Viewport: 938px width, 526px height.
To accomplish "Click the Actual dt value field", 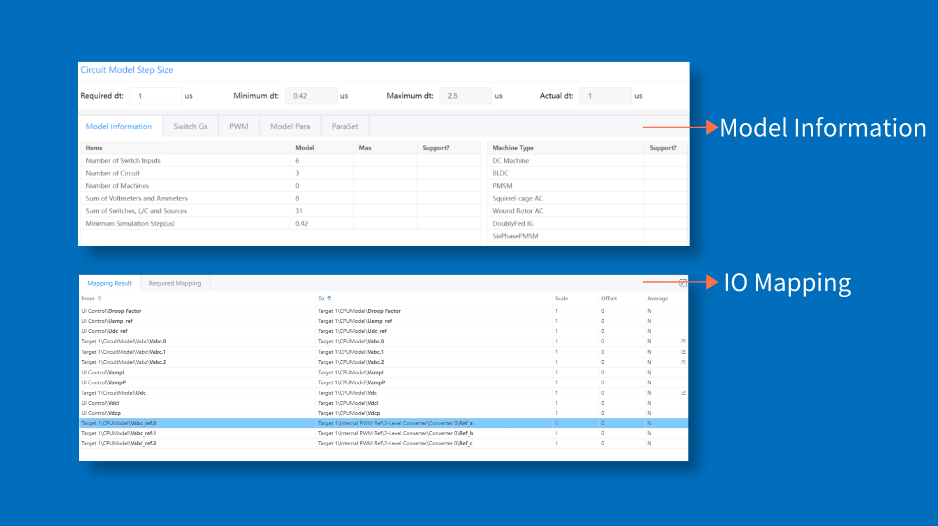I will coord(605,96).
